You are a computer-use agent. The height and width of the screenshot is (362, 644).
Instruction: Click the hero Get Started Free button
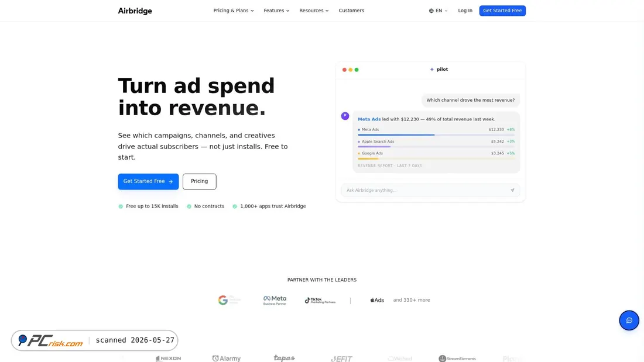click(148, 181)
